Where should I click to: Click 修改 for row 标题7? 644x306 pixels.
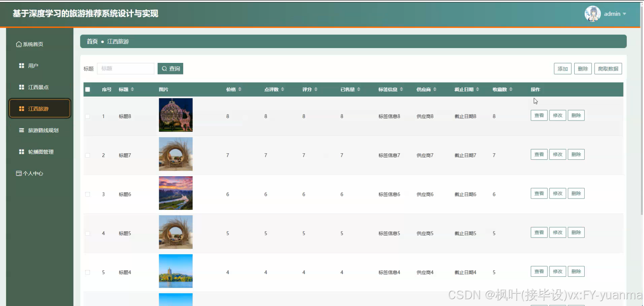[x=557, y=155]
